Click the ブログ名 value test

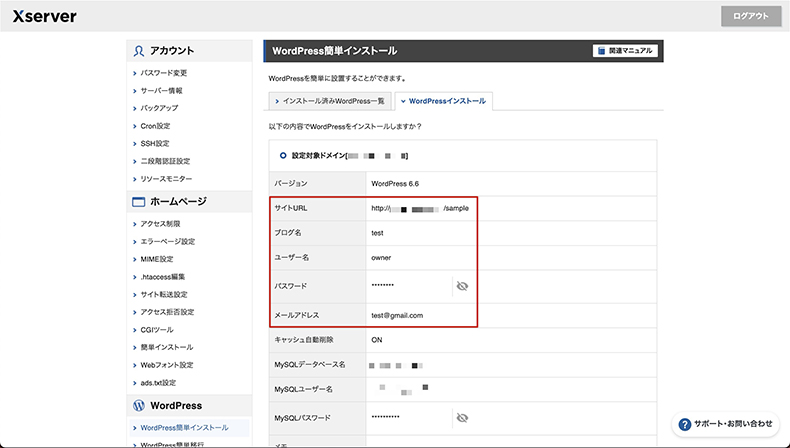click(377, 233)
